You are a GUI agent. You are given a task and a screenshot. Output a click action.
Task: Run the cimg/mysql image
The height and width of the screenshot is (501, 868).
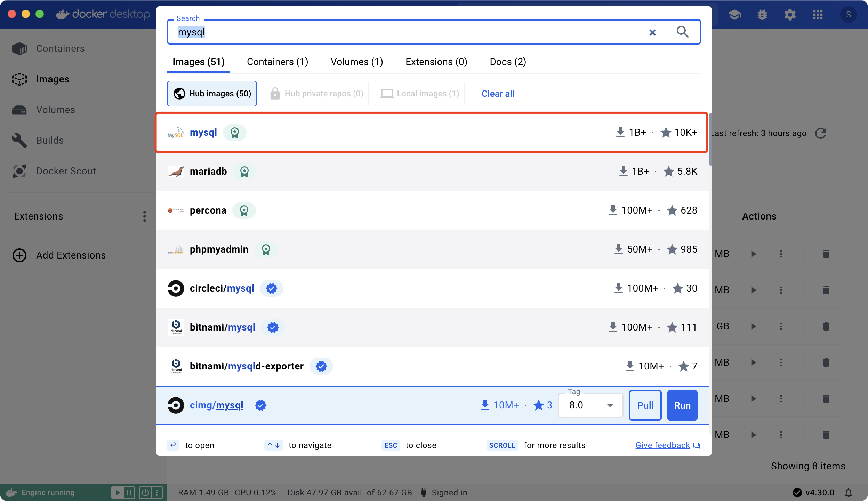click(682, 405)
